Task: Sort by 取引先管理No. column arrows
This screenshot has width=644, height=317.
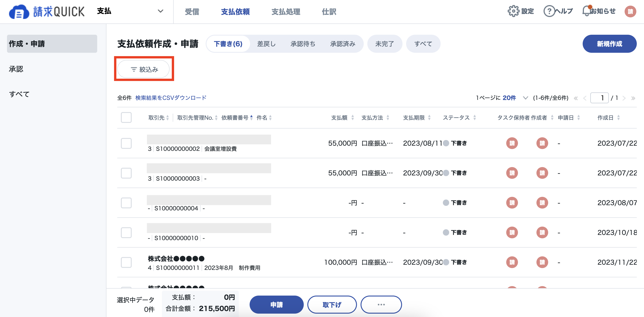Action: 216,118
